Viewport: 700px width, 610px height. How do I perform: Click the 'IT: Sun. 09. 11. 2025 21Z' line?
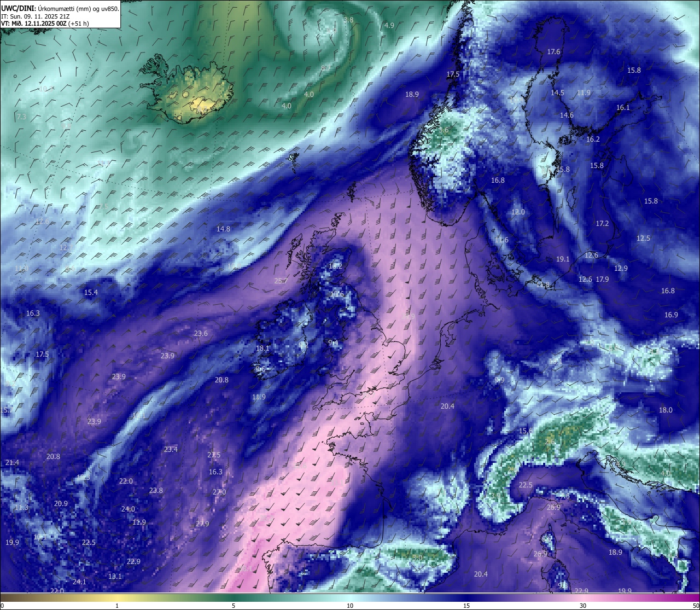click(x=35, y=16)
